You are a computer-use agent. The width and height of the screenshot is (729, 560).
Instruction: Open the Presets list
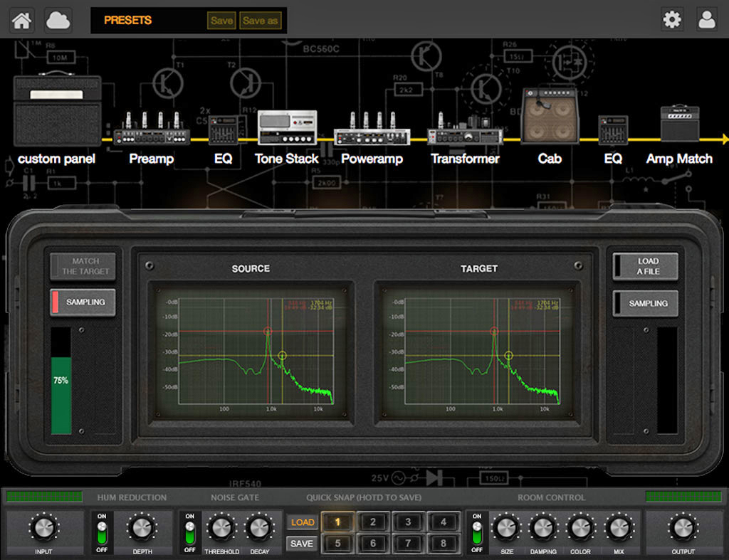[x=128, y=21]
